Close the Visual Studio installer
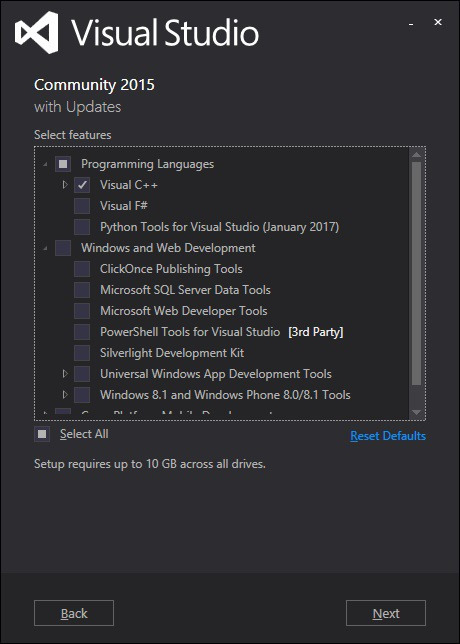The image size is (460, 644). (438, 23)
